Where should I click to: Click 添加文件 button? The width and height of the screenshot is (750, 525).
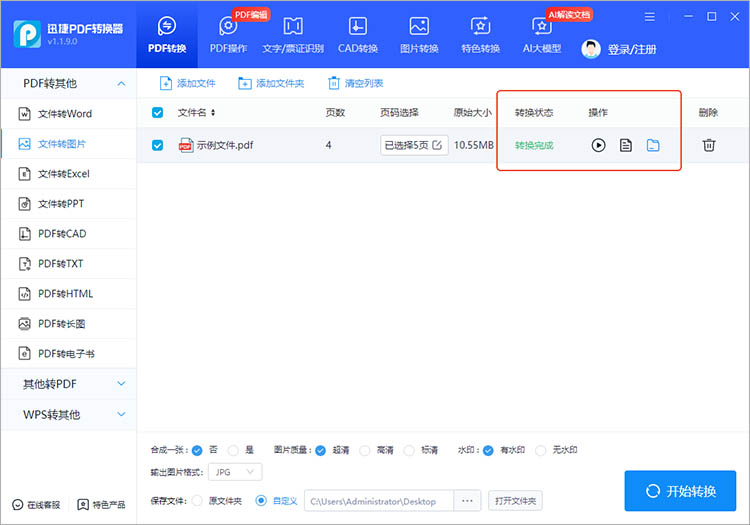[188, 83]
